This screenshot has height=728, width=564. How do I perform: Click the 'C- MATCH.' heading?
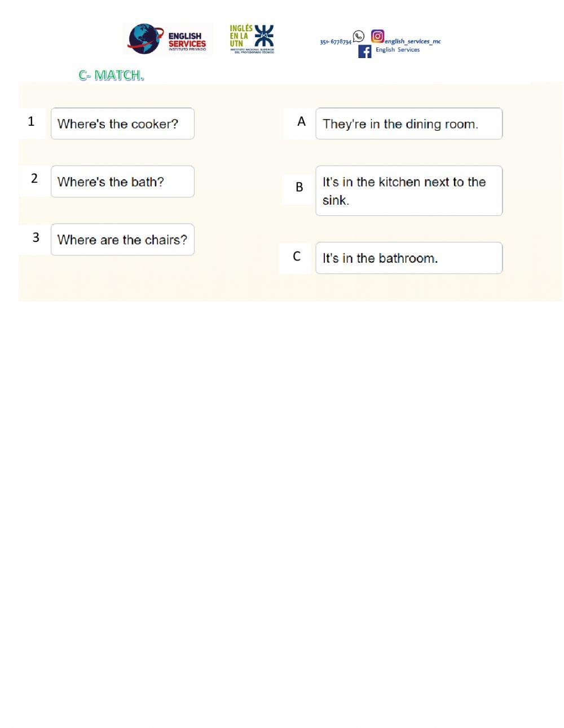point(111,75)
